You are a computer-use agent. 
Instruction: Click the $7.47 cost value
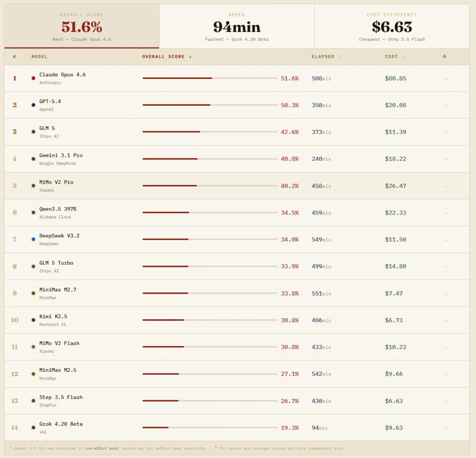(x=394, y=294)
